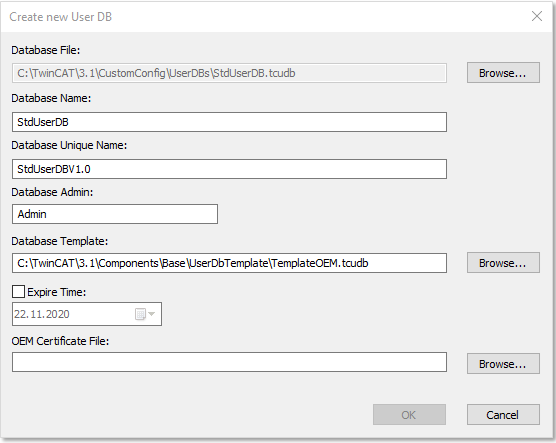Viewport: 556px width, 443px height.
Task: Click the Database Unique Name field
Action: tap(229, 169)
